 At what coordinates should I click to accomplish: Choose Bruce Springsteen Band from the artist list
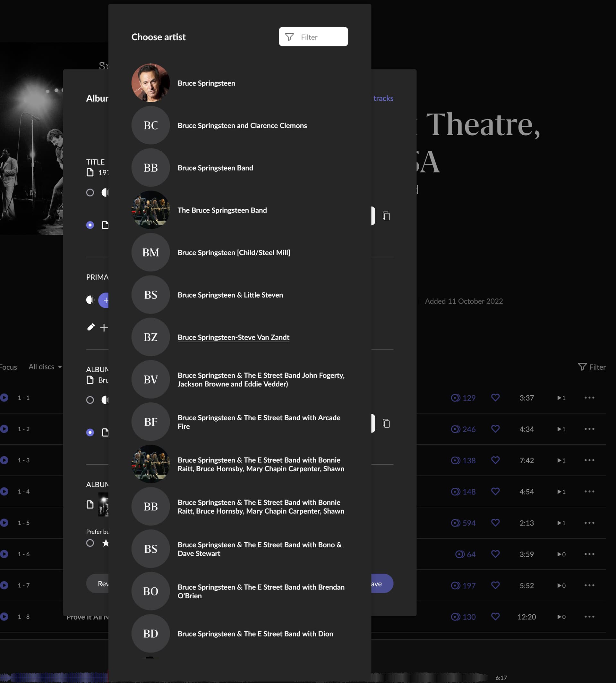(x=215, y=168)
